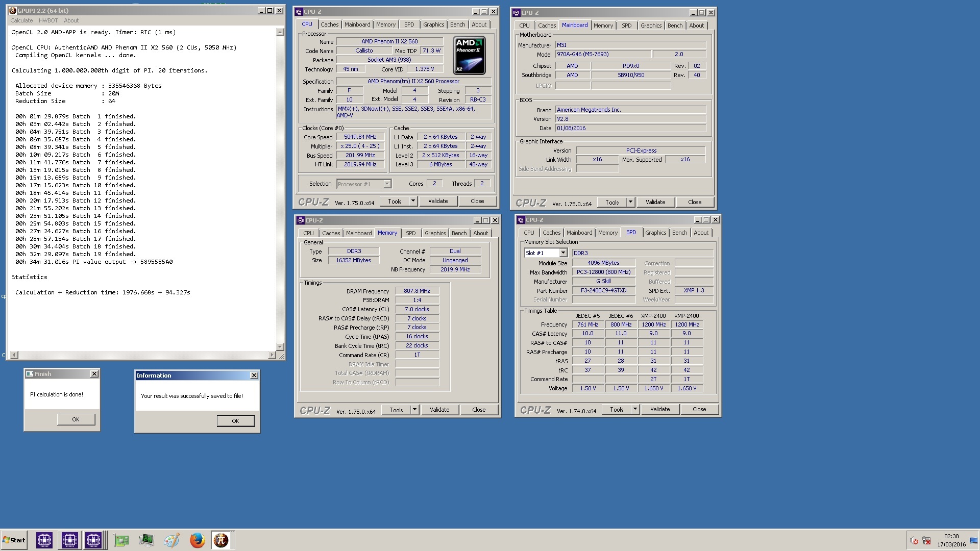Select About tab in the CPU-Z SPD window
Image resolution: width=980 pixels, height=551 pixels.
(701, 233)
